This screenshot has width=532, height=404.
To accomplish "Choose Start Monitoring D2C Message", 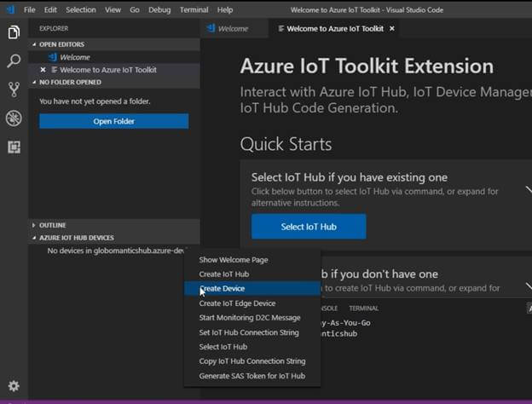I will (x=252, y=318).
